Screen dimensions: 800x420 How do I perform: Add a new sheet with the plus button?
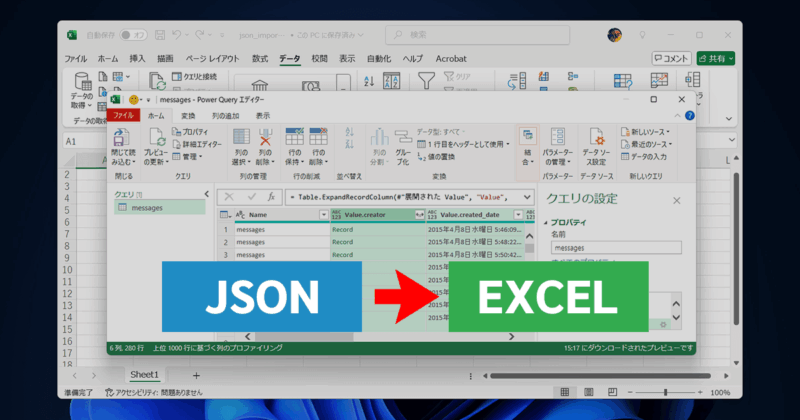(x=196, y=376)
